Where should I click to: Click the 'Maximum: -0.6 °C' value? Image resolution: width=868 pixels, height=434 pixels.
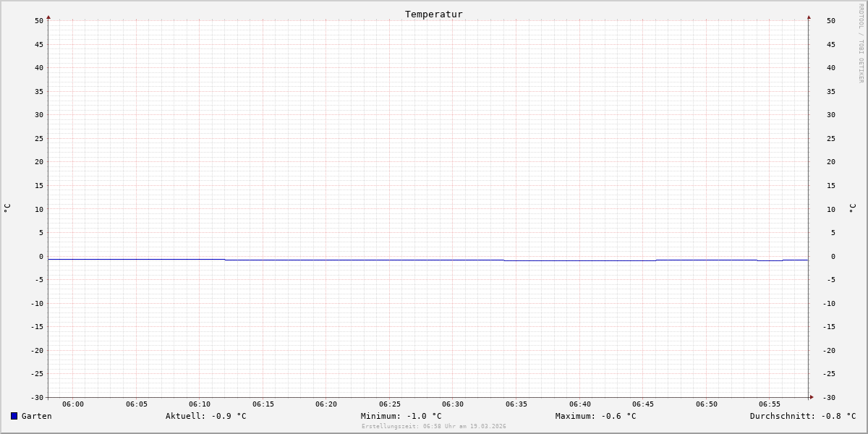point(596,416)
